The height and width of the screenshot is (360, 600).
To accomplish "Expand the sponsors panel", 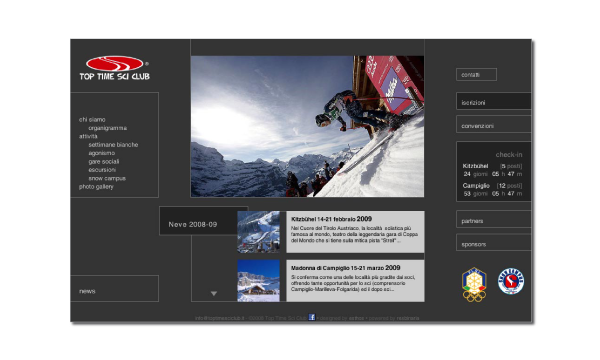I will [x=494, y=243].
